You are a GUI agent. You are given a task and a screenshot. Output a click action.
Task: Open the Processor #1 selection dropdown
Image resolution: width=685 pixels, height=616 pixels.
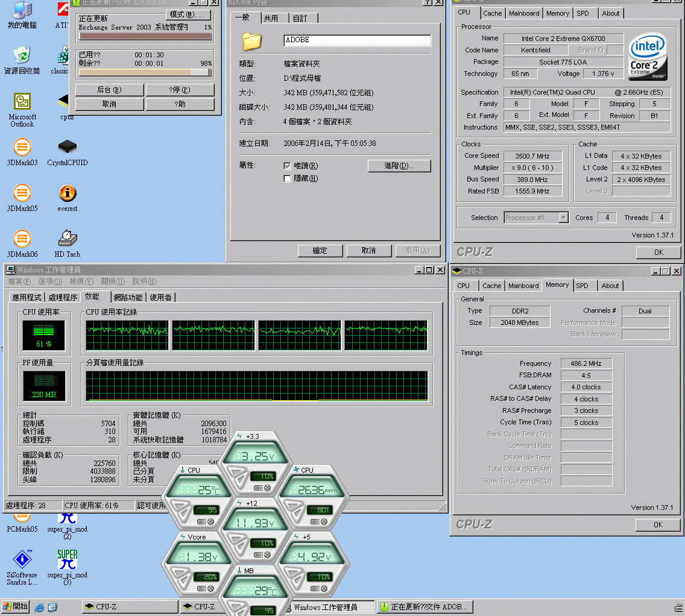tap(564, 218)
